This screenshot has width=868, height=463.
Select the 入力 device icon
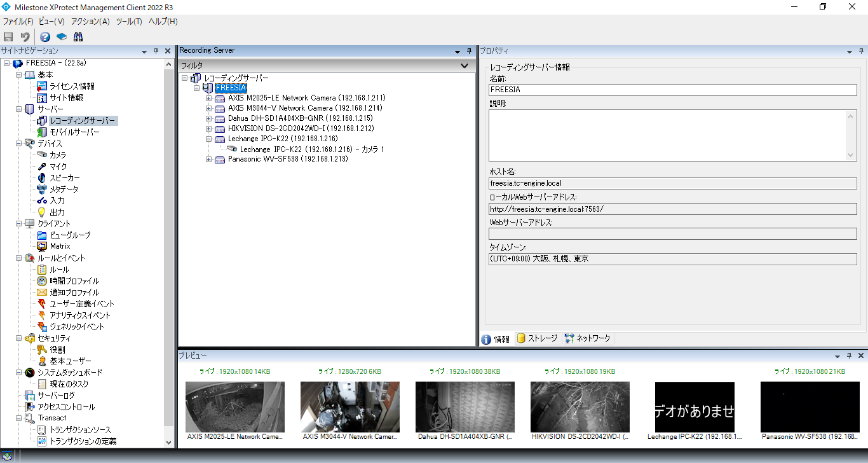(42, 201)
